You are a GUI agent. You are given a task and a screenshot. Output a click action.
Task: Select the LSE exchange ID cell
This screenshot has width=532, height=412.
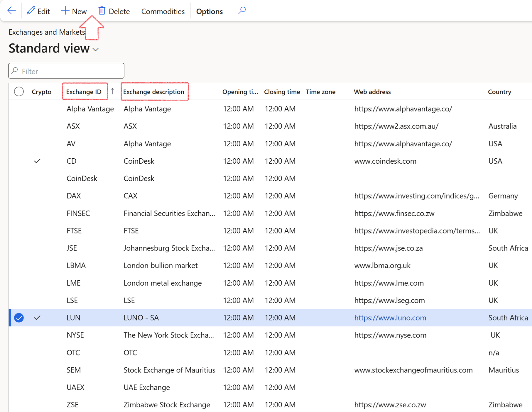(x=72, y=300)
